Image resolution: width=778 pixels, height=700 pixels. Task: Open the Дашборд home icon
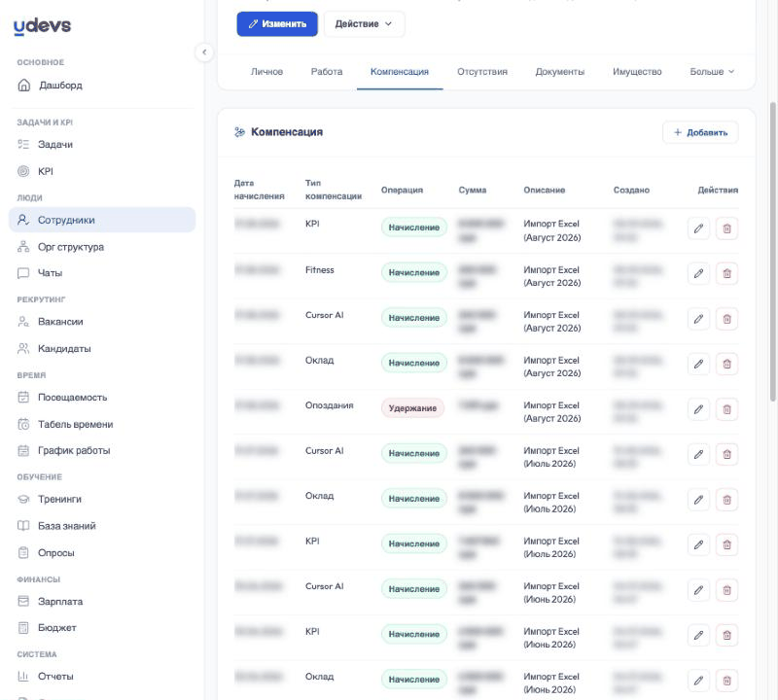(23, 86)
